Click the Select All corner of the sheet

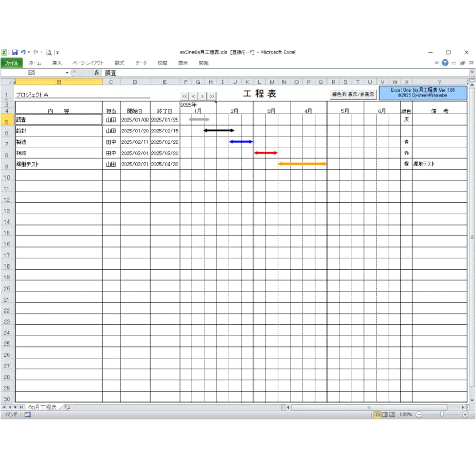pos(7,82)
